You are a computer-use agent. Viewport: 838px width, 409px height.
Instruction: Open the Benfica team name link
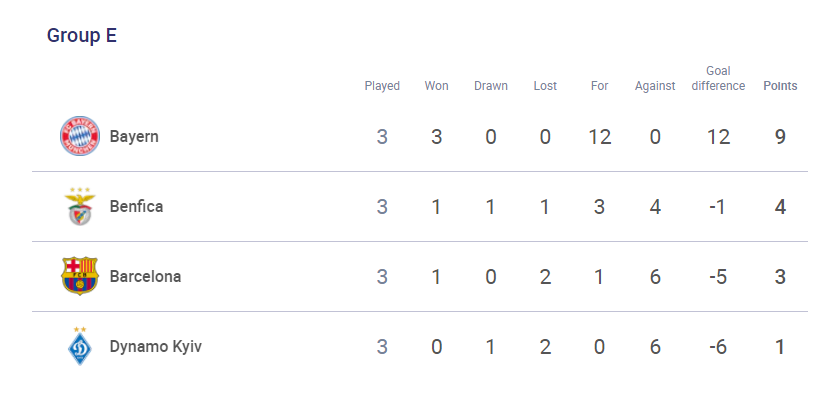click(136, 206)
